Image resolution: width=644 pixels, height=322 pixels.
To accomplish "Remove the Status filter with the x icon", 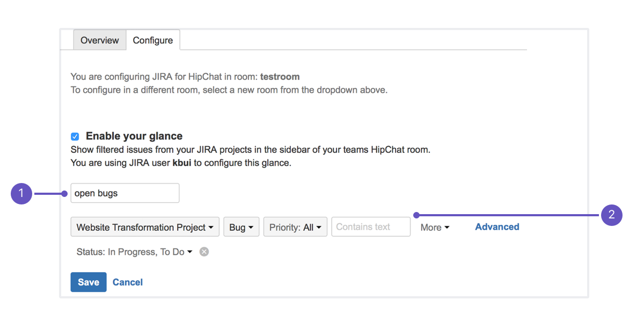I will (x=204, y=252).
